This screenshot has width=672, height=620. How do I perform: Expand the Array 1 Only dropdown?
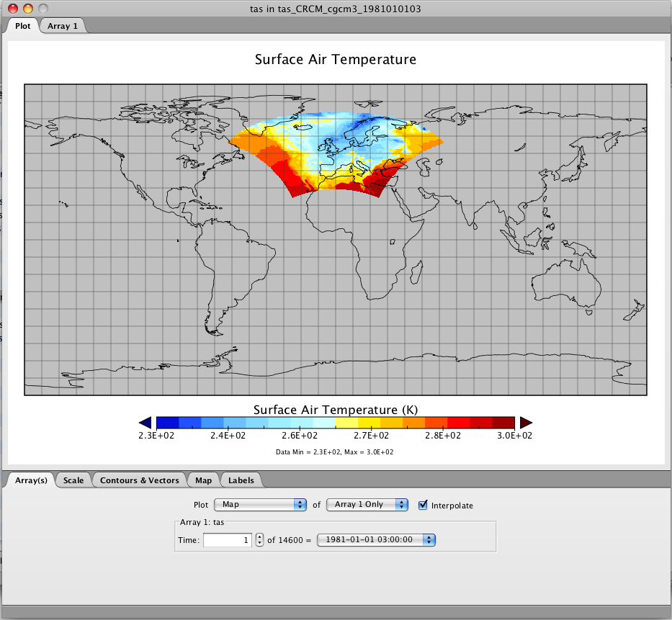point(367,505)
